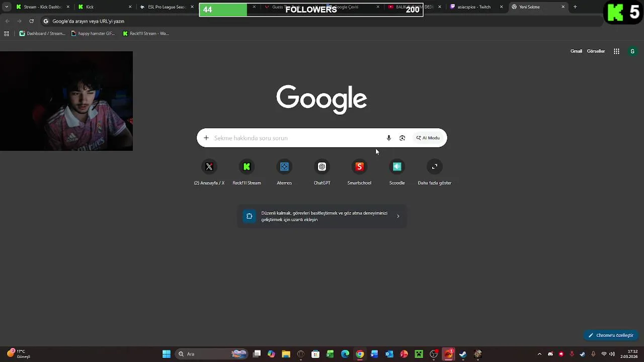Click the microphone voice search icon

pos(388,138)
